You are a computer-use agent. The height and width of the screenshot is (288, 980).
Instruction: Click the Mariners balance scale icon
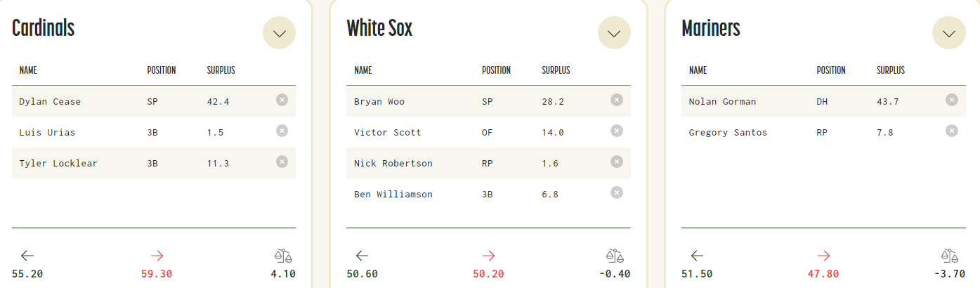pyautogui.click(x=950, y=256)
